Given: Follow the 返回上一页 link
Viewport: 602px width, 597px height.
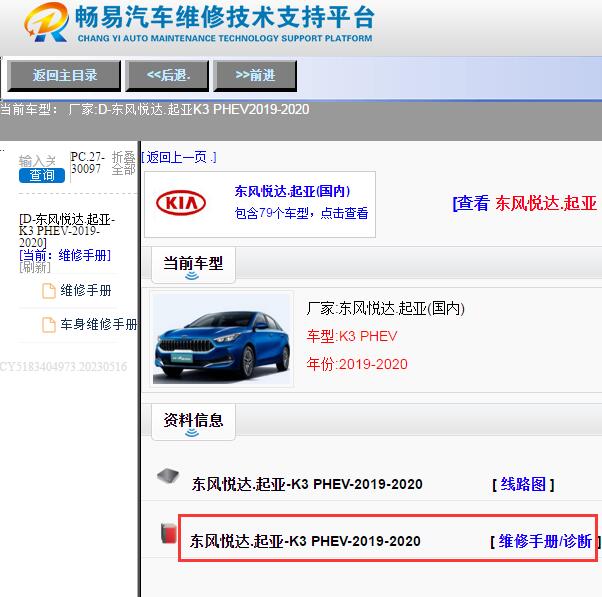Looking at the screenshot, I should (179, 157).
